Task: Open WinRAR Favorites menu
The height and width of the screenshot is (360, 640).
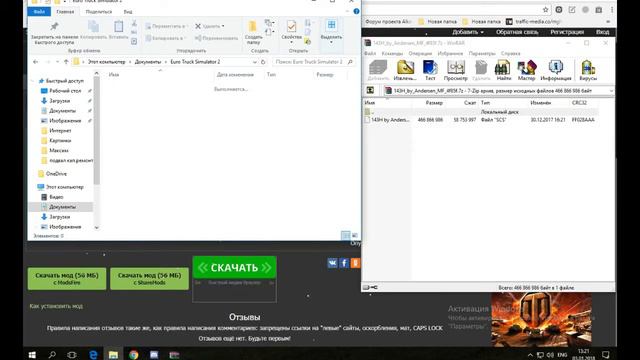Action: tap(450, 53)
